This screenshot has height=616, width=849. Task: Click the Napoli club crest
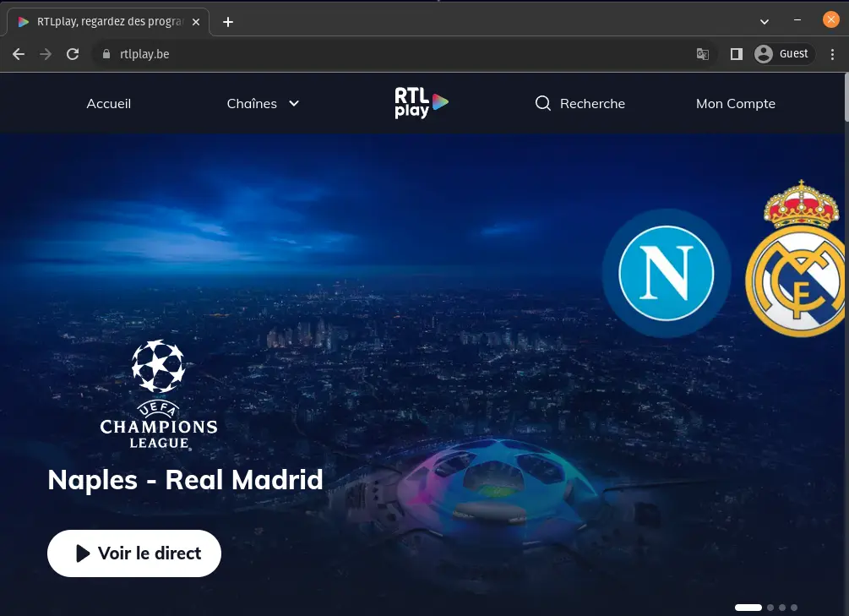pyautogui.click(x=667, y=274)
